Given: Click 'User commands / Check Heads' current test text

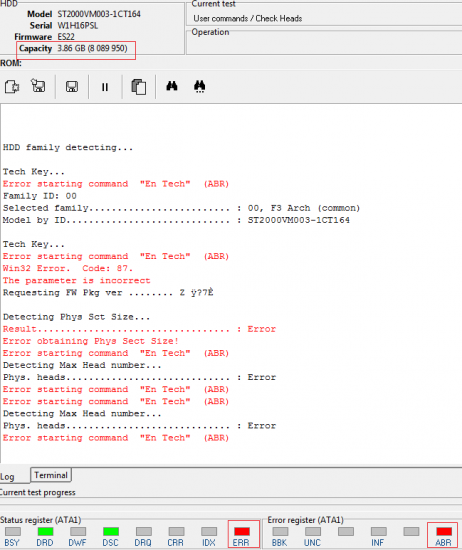Looking at the screenshot, I should tap(248, 19).
